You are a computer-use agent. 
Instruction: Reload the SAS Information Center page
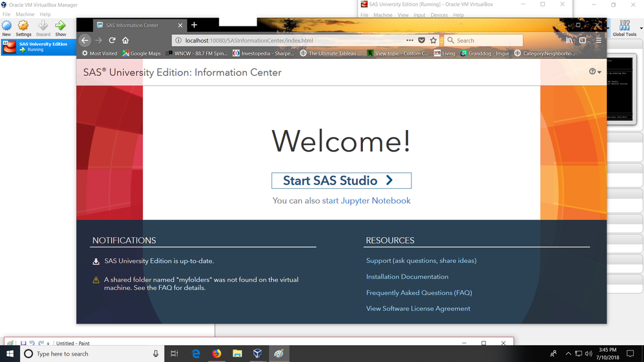112,40
